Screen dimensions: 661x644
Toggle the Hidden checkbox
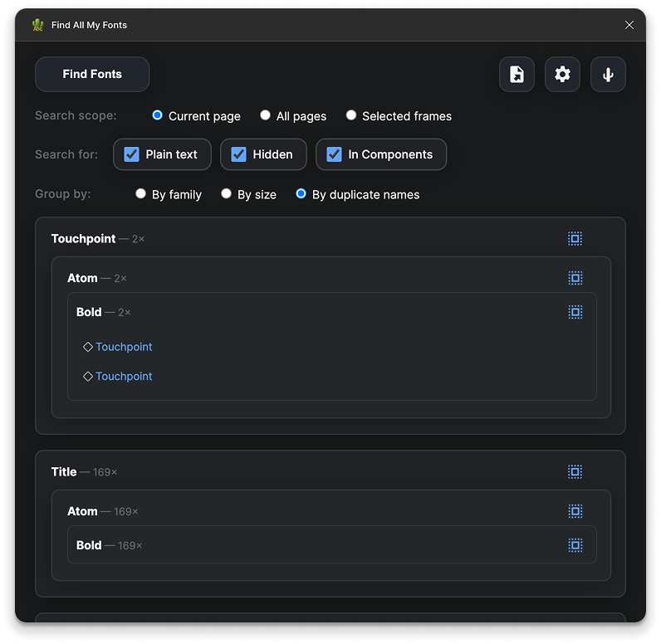(x=238, y=154)
